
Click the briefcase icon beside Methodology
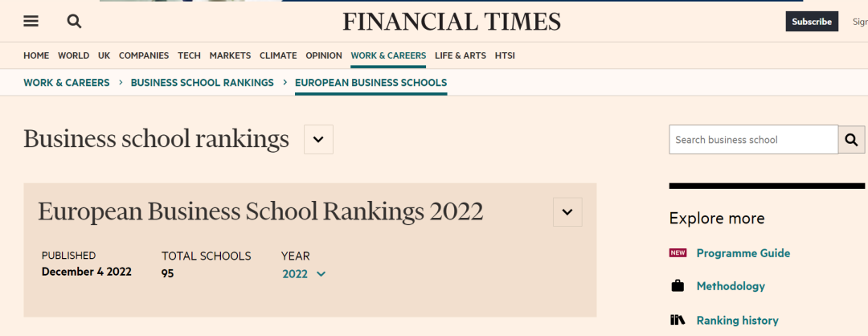[677, 286]
